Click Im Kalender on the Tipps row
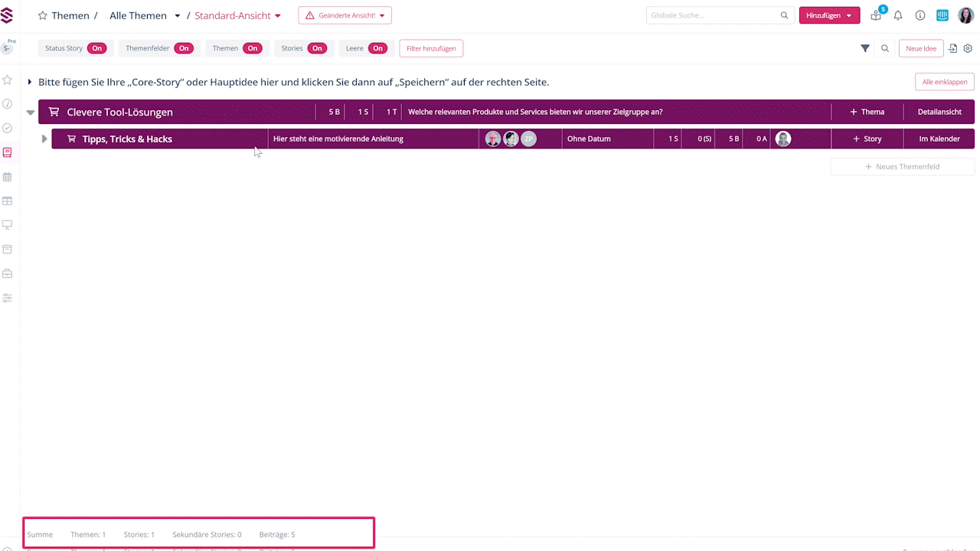This screenshot has height=551, width=980. point(939,139)
